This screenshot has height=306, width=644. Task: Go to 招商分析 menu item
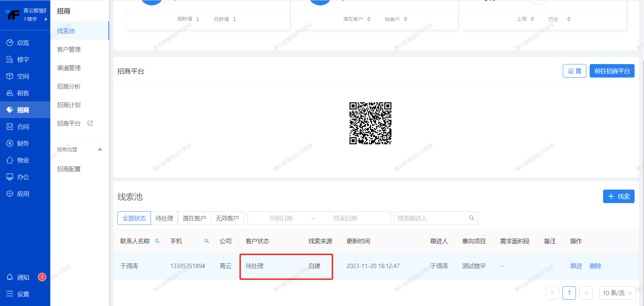[x=69, y=86]
